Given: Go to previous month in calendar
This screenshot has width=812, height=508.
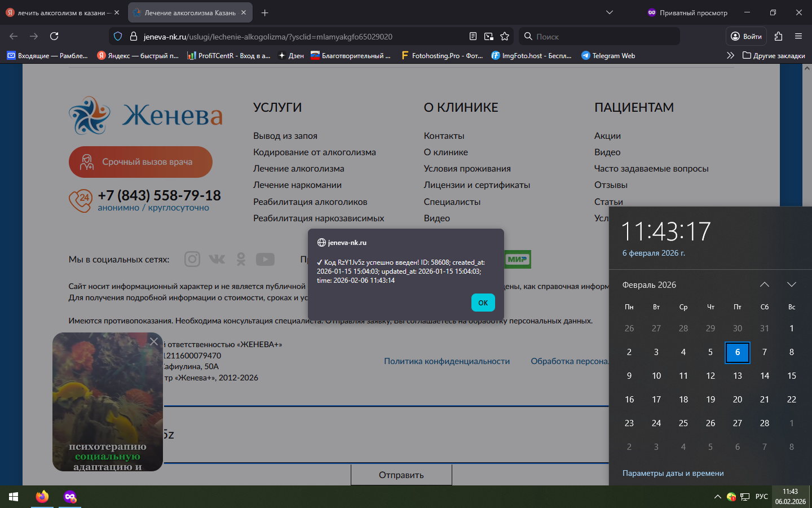Looking at the screenshot, I should [x=765, y=284].
